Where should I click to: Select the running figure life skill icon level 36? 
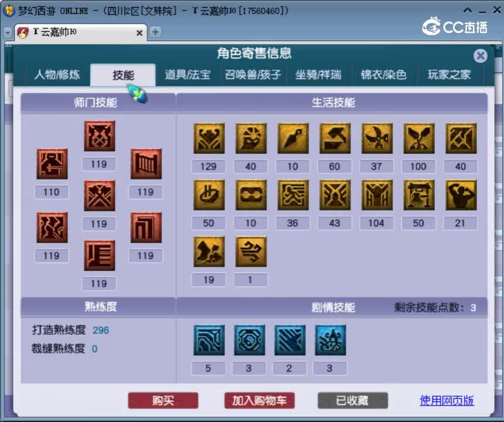[x=293, y=195]
